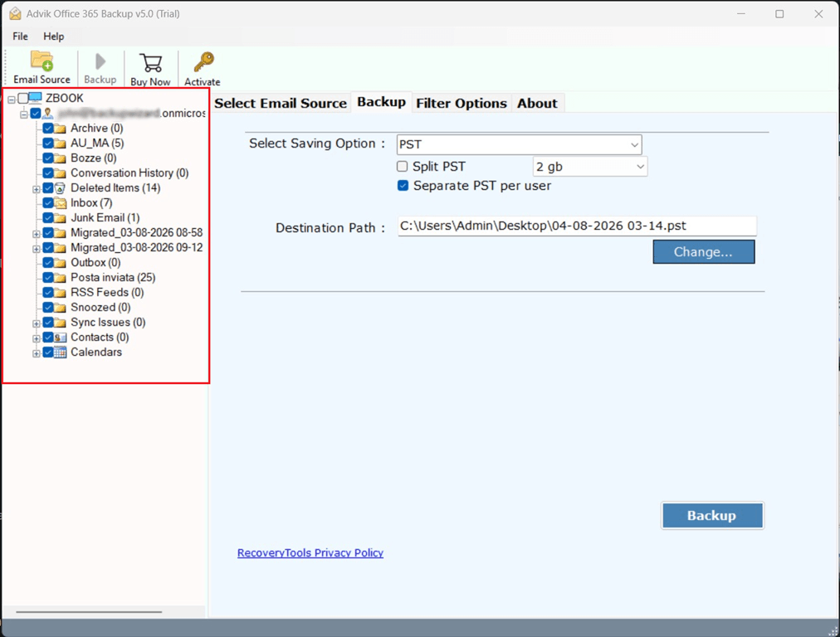Click the Deleted Items trash icon
This screenshot has height=637, width=840.
click(60, 188)
